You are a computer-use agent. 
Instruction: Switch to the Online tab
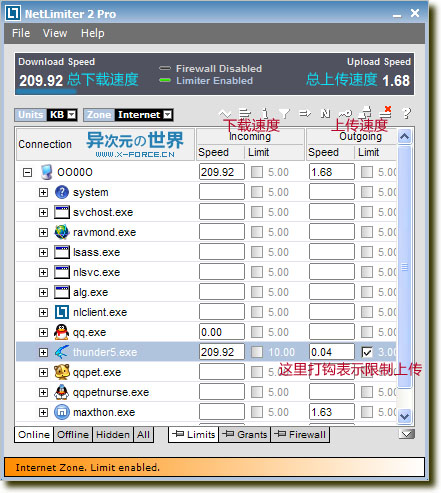34,435
